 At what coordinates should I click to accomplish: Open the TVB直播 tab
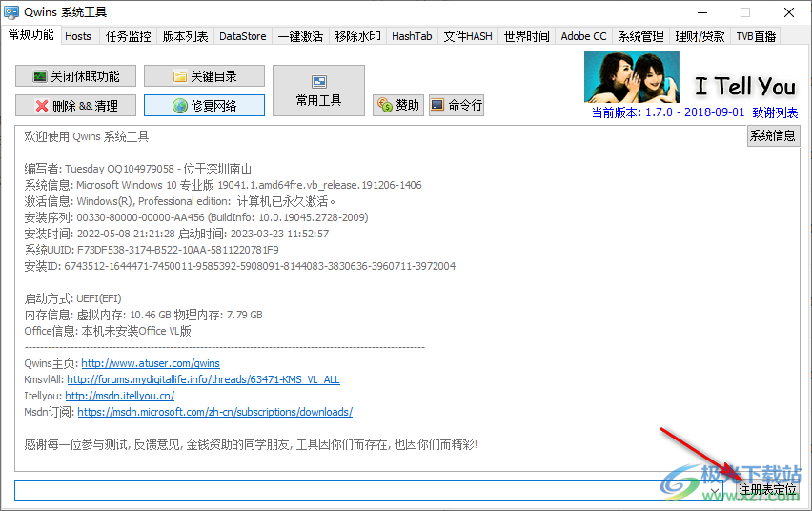[x=756, y=36]
